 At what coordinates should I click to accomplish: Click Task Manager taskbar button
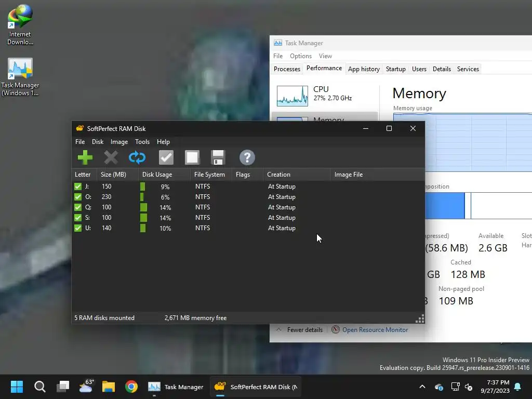(x=176, y=387)
